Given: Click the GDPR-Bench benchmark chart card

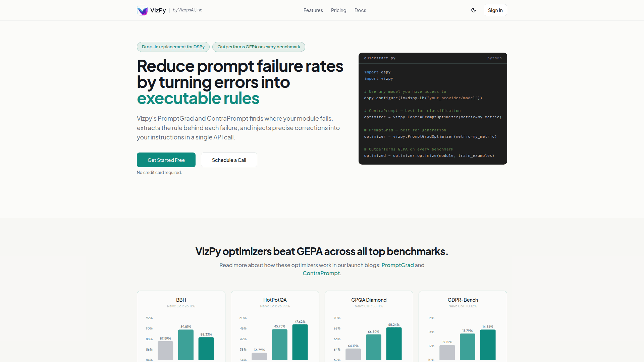Looking at the screenshot, I should click(463, 326).
